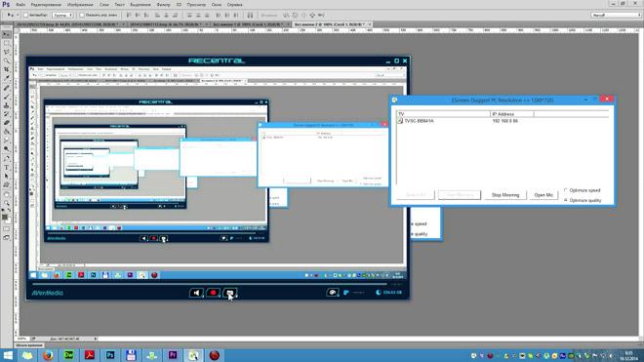Select the Move tool in Photoshop toolbar
Viewport: 644px width, 362px height.
pos(7,34)
